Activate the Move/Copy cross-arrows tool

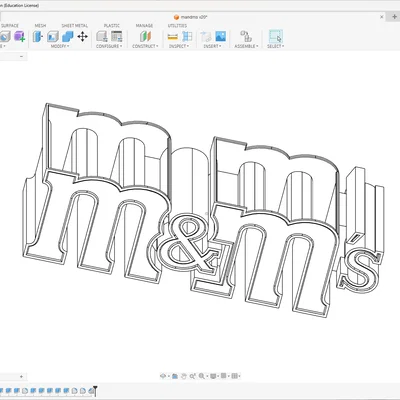click(83, 36)
